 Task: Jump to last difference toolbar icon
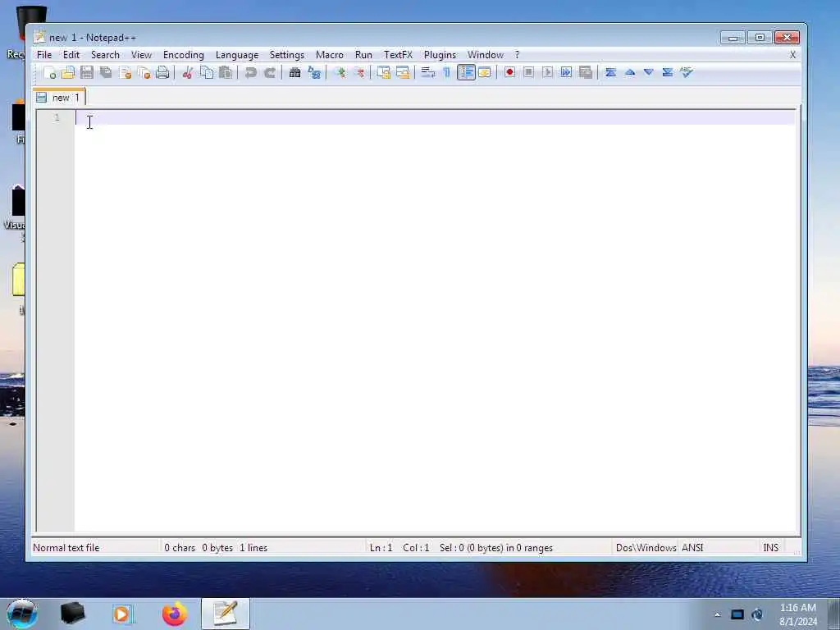click(668, 72)
